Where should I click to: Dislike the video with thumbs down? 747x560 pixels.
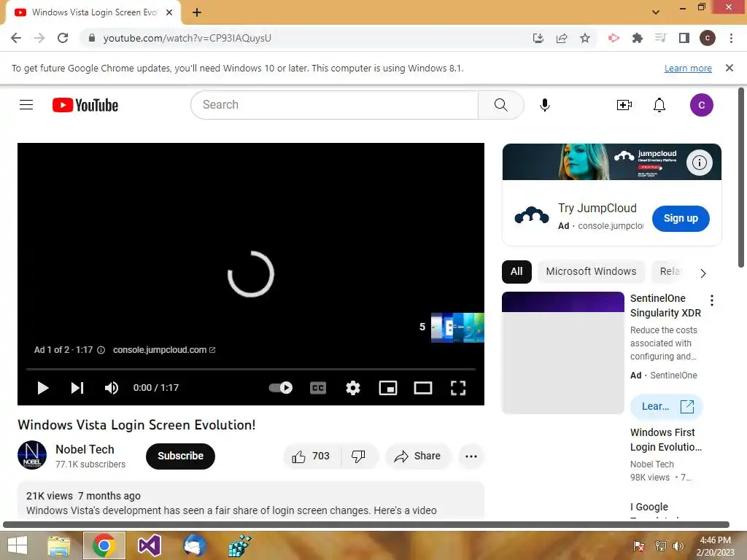point(359,456)
